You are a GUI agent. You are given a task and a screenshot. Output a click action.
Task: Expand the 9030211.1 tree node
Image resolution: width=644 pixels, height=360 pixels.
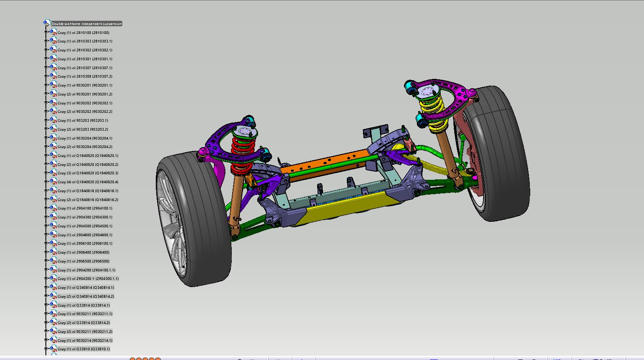(x=46, y=314)
